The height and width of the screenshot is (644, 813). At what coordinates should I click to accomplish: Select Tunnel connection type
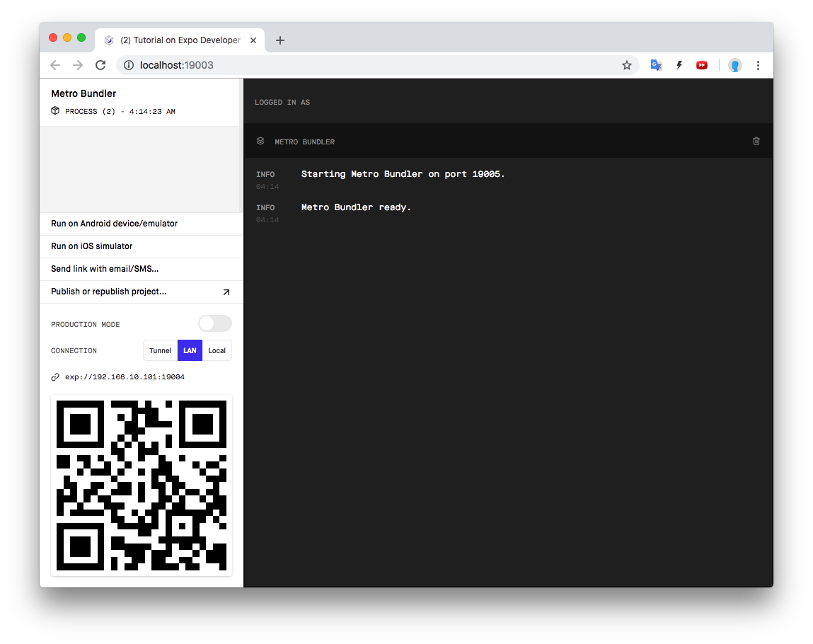pyautogui.click(x=161, y=351)
